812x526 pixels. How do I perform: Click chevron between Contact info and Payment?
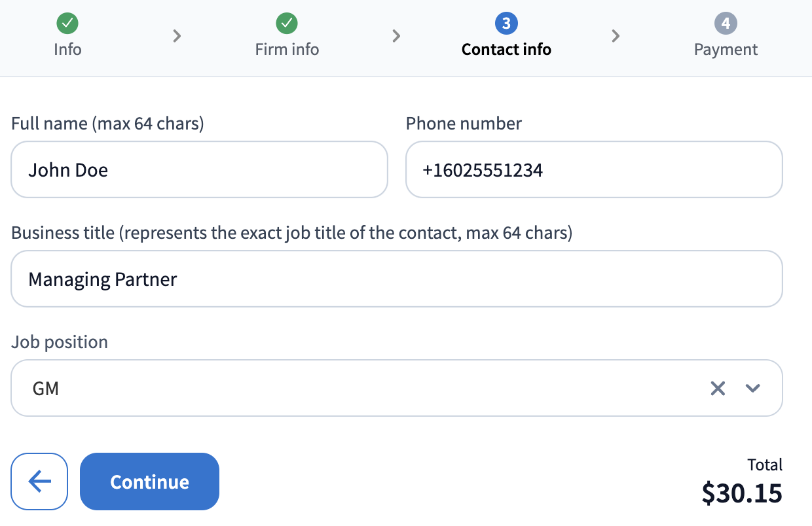616,36
